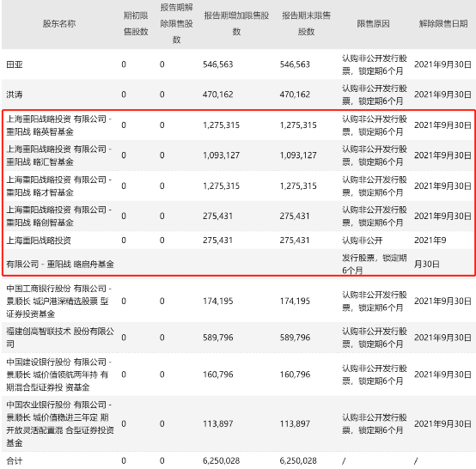Image resolution: width=476 pixels, height=469 pixels.
Task: Click the 解除限售日期 column header
Action: (443, 24)
